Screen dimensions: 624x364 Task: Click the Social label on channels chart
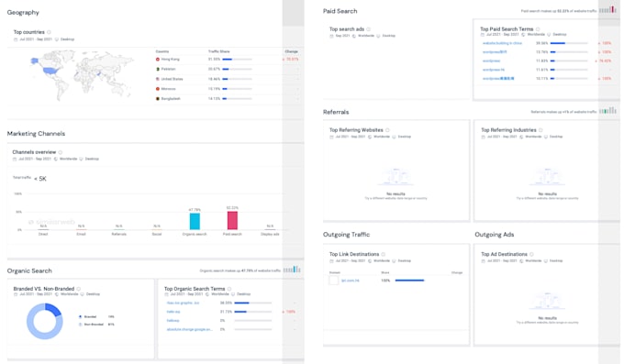pyautogui.click(x=157, y=235)
